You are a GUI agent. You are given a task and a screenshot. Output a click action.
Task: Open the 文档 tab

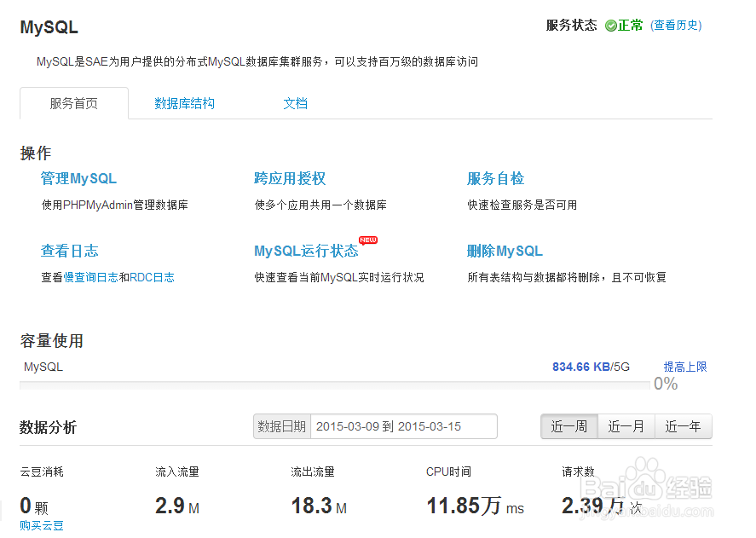(295, 103)
